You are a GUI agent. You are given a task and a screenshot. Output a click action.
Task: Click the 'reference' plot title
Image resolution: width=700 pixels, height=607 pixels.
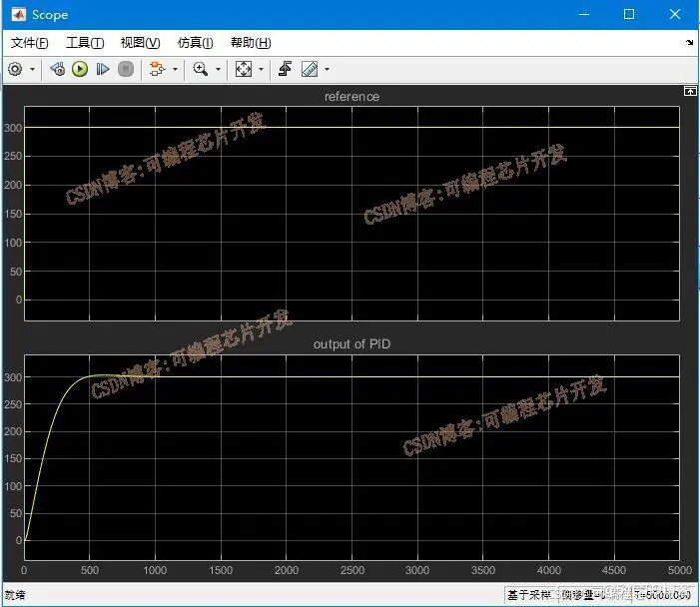[351, 97]
